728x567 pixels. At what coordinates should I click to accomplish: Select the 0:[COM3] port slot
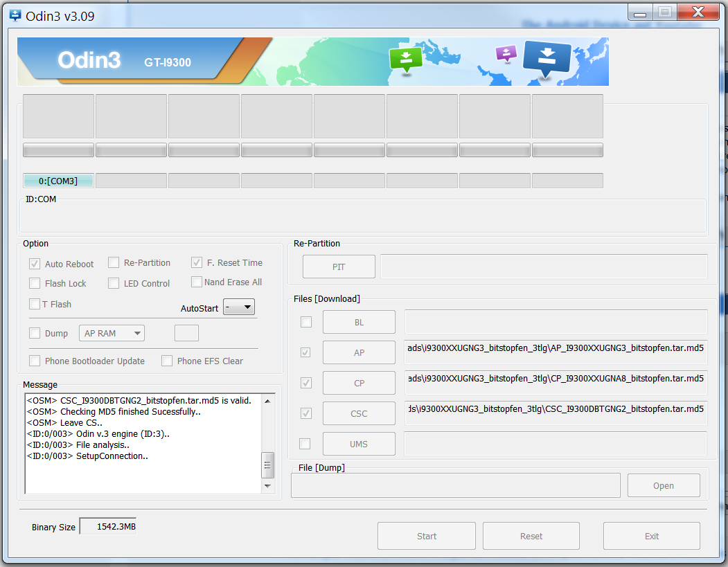58,181
